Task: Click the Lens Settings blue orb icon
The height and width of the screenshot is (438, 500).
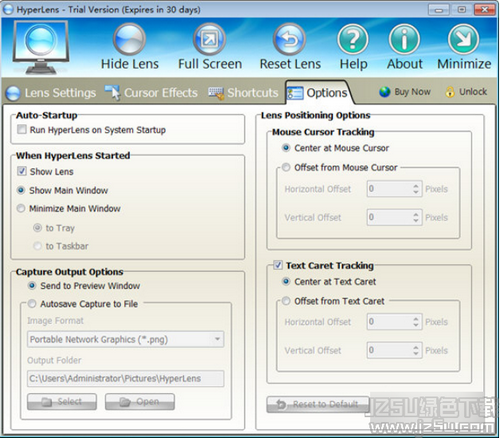Action: [13, 93]
